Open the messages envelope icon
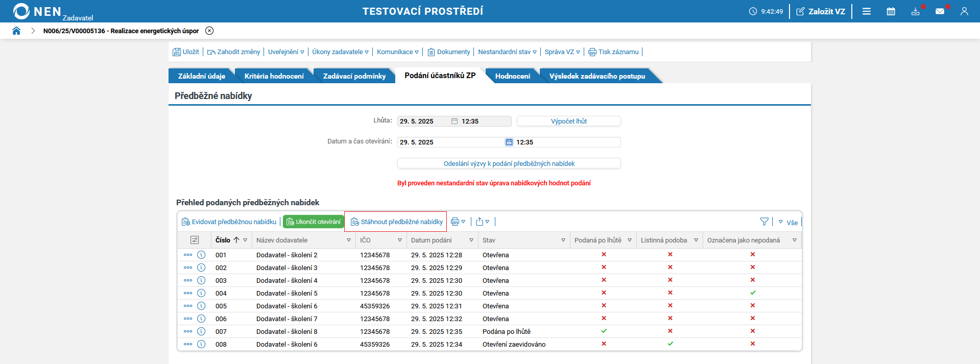Screen dimensions: 980x364 940,11
